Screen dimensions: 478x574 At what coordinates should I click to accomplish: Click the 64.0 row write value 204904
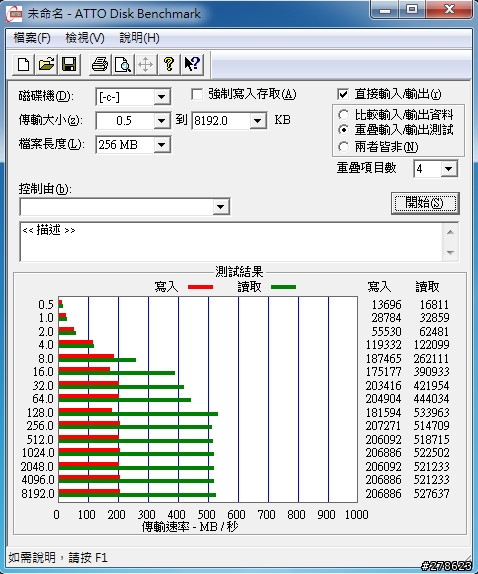point(383,399)
